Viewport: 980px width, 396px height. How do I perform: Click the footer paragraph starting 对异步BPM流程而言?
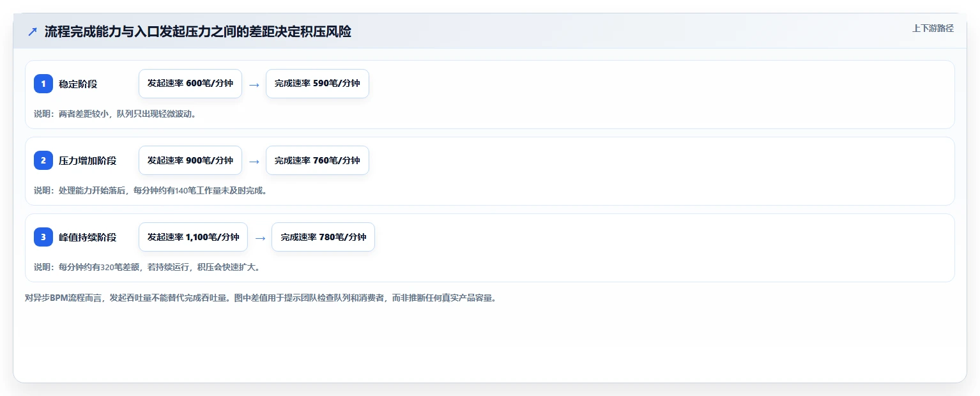[x=261, y=298]
